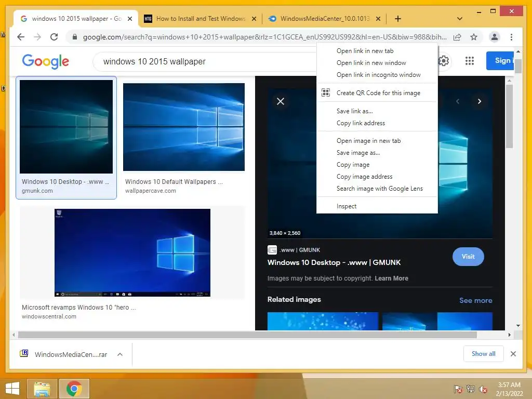Click the first related image thumbnail
This screenshot has width=532, height=399.
pyautogui.click(x=323, y=321)
